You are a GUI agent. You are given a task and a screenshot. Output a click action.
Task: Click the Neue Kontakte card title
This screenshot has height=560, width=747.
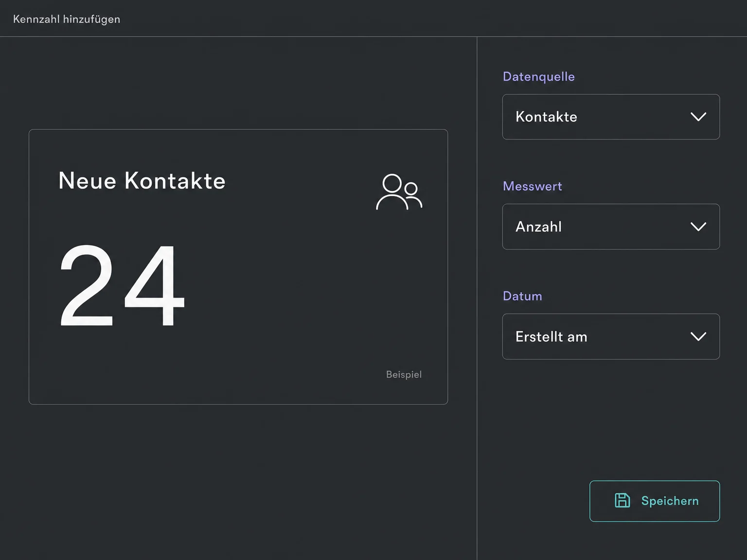pos(142,181)
